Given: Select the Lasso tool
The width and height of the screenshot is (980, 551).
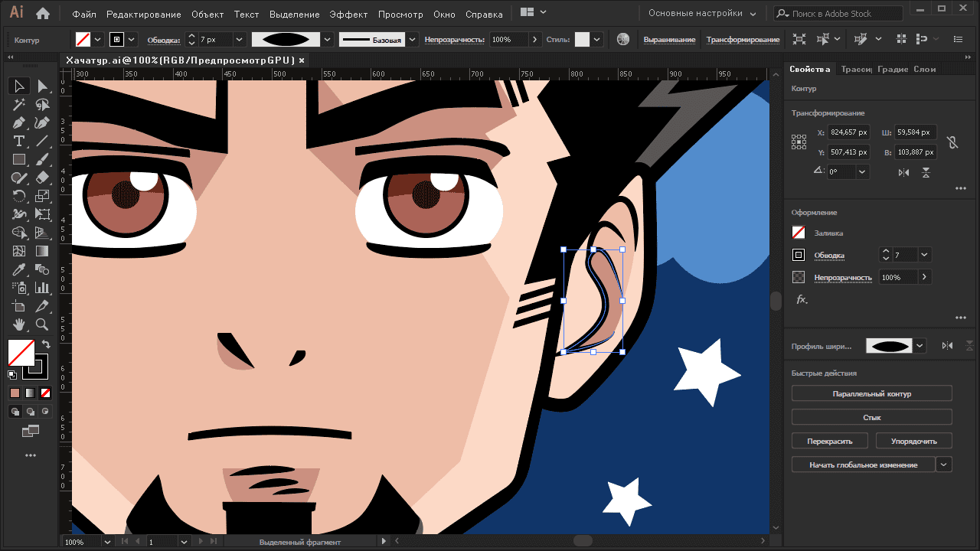Looking at the screenshot, I should (x=42, y=105).
